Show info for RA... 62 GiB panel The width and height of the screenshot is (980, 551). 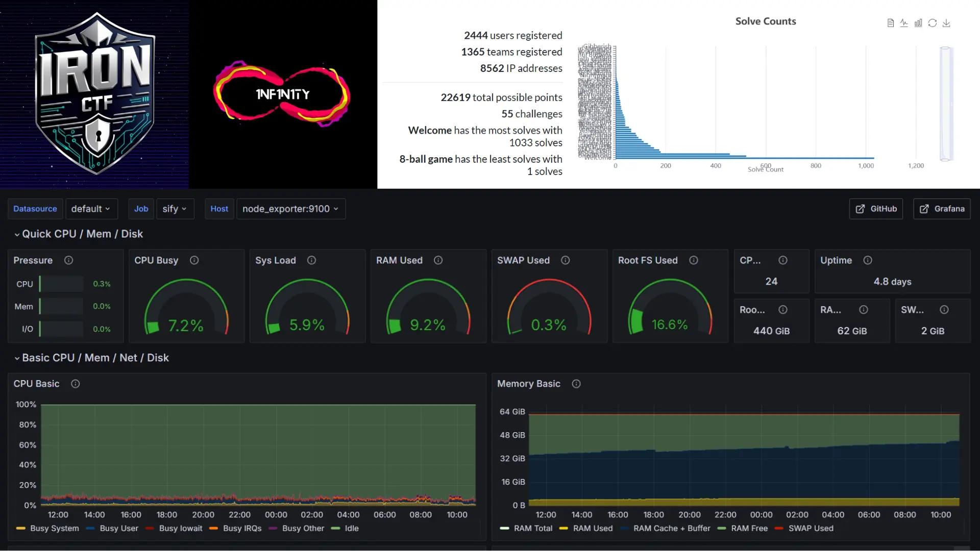tap(863, 310)
